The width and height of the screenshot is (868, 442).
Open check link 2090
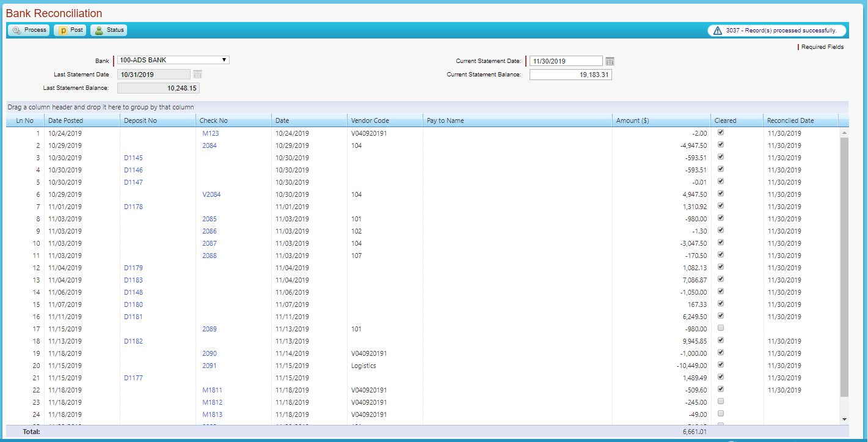(x=210, y=353)
